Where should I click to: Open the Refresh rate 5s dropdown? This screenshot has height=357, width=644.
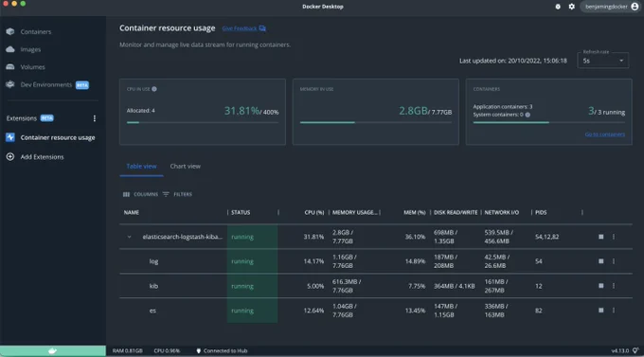pos(602,61)
